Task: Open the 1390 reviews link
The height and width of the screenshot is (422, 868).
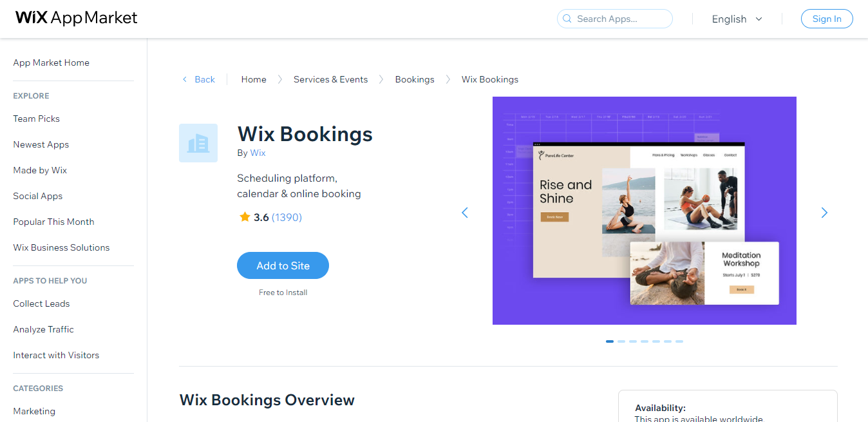Action: click(287, 217)
